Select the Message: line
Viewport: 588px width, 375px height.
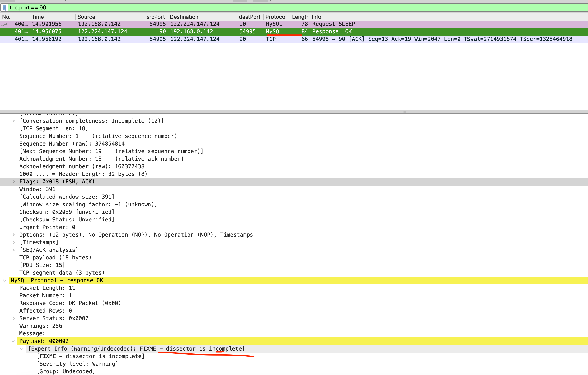click(32, 334)
